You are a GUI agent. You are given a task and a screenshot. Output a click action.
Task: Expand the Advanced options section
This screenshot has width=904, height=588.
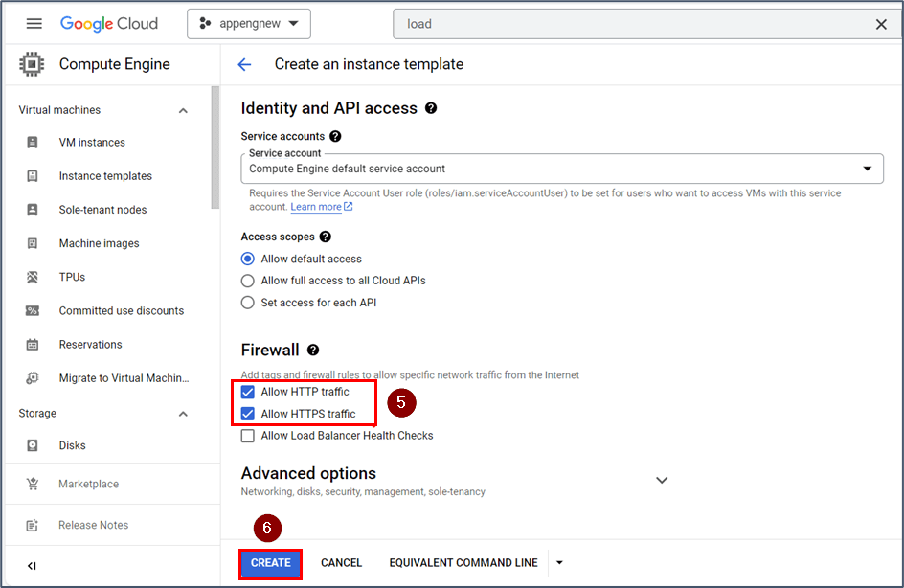click(x=662, y=480)
